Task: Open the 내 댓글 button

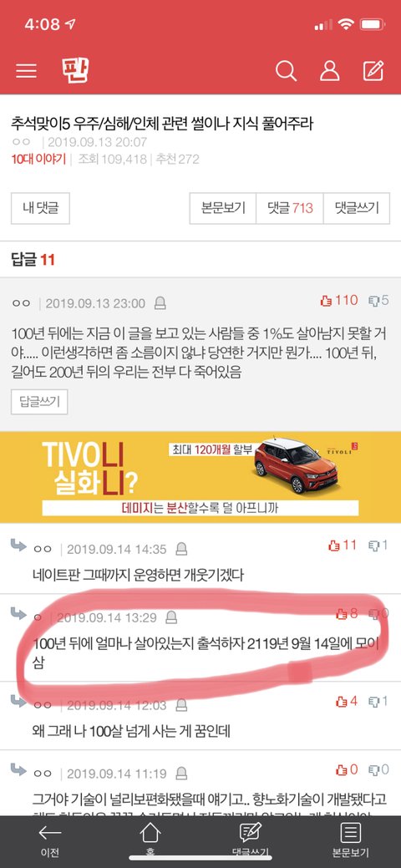Action: coord(40,208)
